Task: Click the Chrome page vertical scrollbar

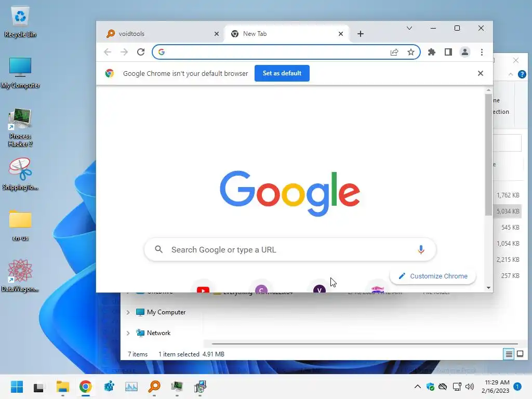Action: (488, 154)
